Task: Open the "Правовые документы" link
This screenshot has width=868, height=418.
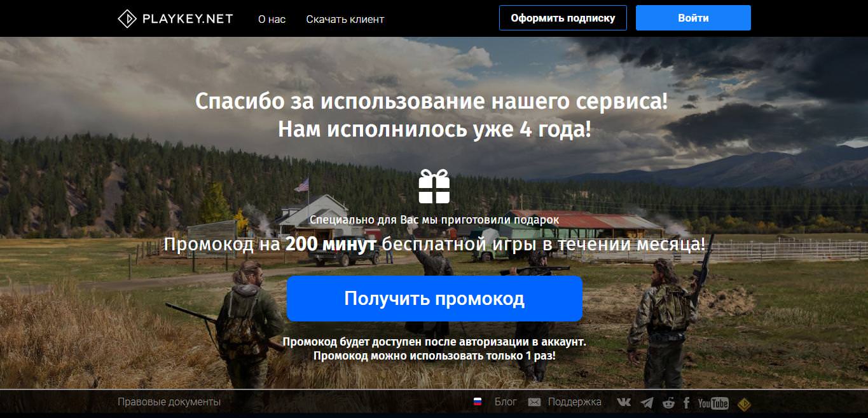Action: click(x=169, y=402)
